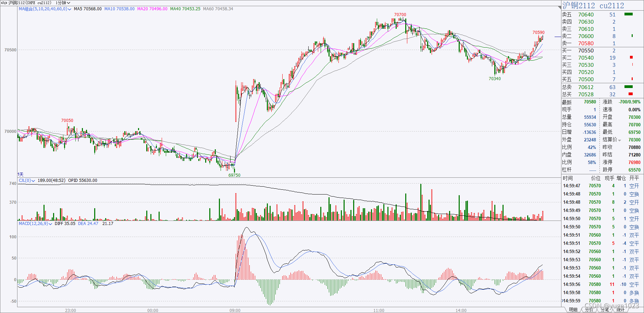Viewport: 644px width, 313px height.
Task: Click the 日增 -13636 value
Action: 589,132
